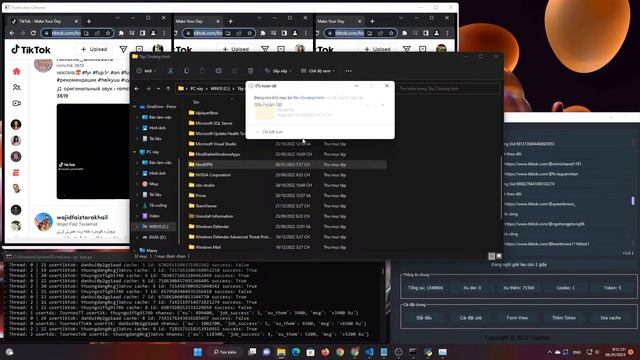Open Windows Start button on taskbar
The image size is (640, 360).
pos(198,352)
